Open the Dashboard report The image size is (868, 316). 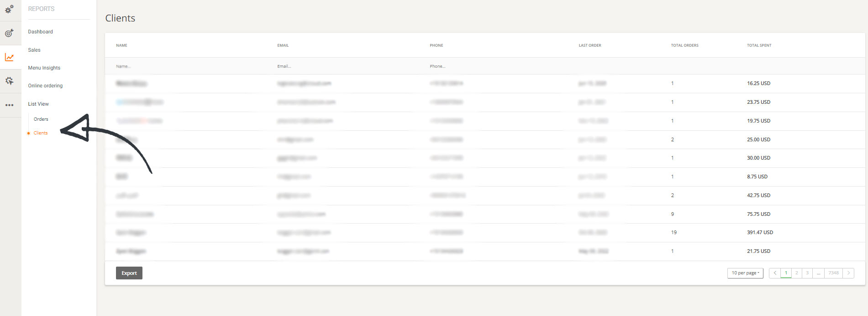coord(40,32)
